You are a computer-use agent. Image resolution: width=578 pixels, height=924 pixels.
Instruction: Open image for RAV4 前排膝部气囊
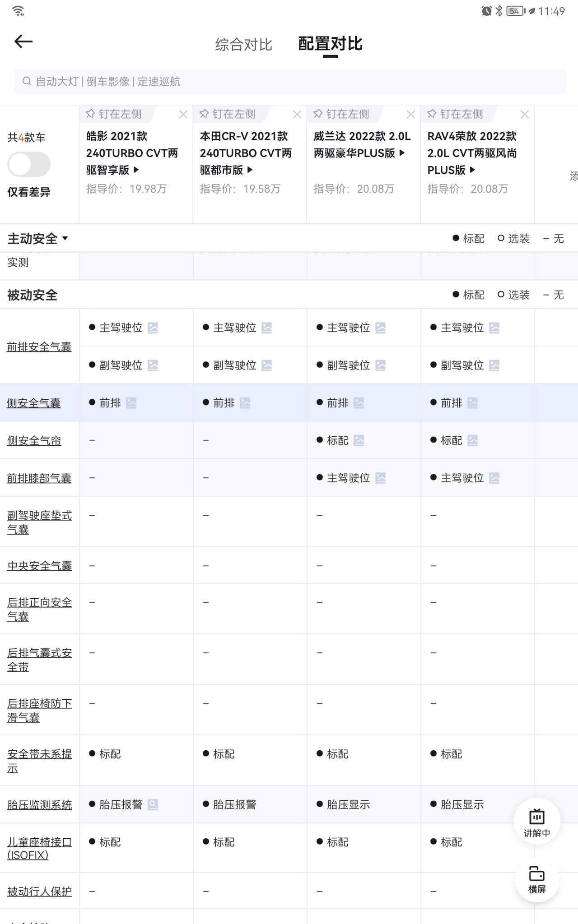tap(494, 478)
